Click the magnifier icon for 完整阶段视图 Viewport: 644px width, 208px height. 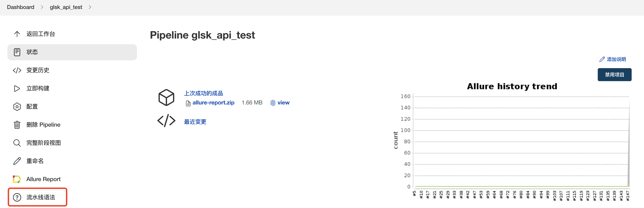(x=17, y=143)
